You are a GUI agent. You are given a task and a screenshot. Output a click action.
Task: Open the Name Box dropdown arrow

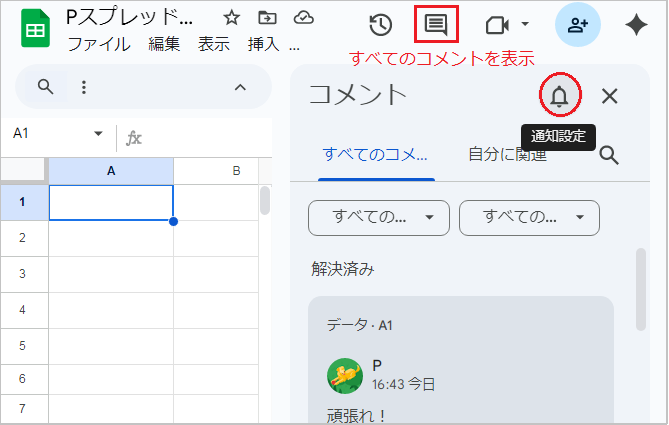(x=98, y=134)
